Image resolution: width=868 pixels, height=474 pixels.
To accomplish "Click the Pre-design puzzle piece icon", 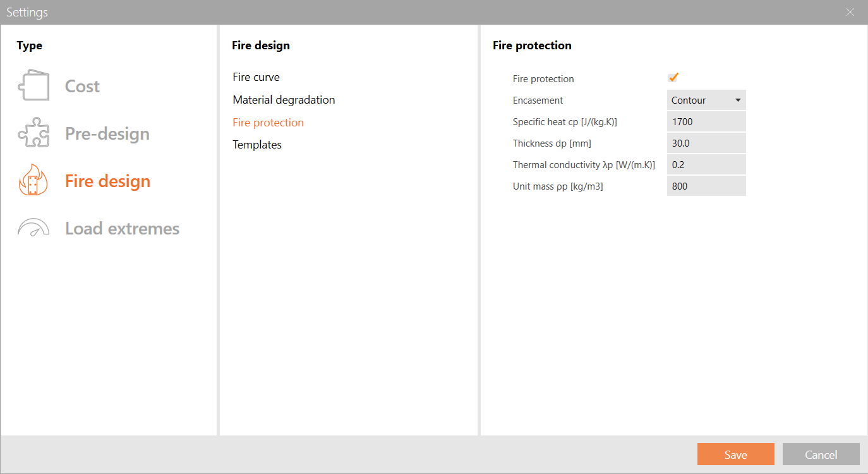I will click(33, 133).
